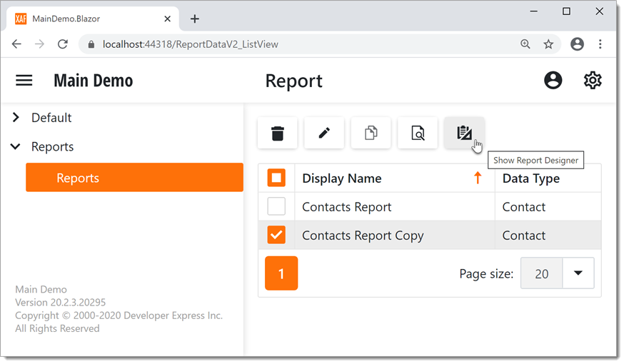Open the Chrome three-dot menu
Image resolution: width=624 pixels, height=364 pixels.
pyautogui.click(x=600, y=44)
